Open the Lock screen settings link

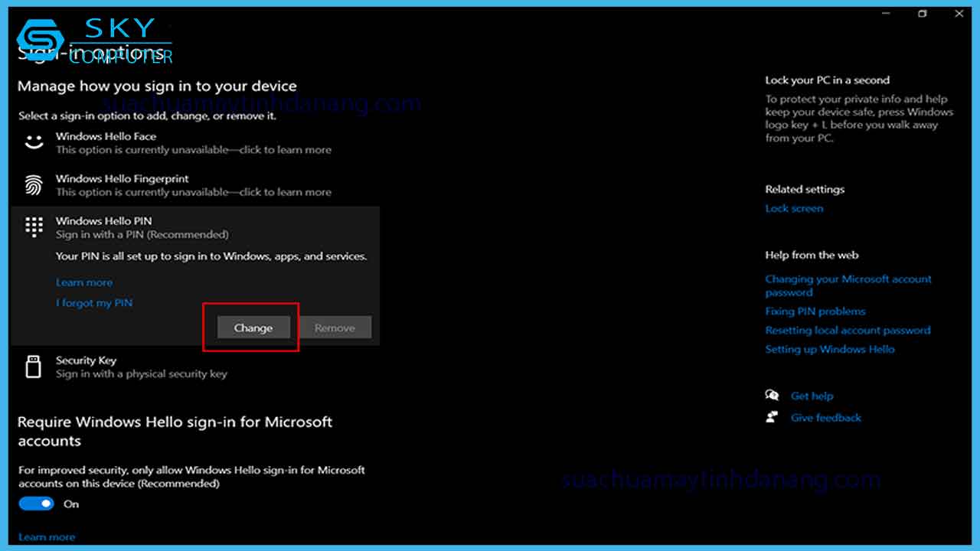[x=794, y=207]
